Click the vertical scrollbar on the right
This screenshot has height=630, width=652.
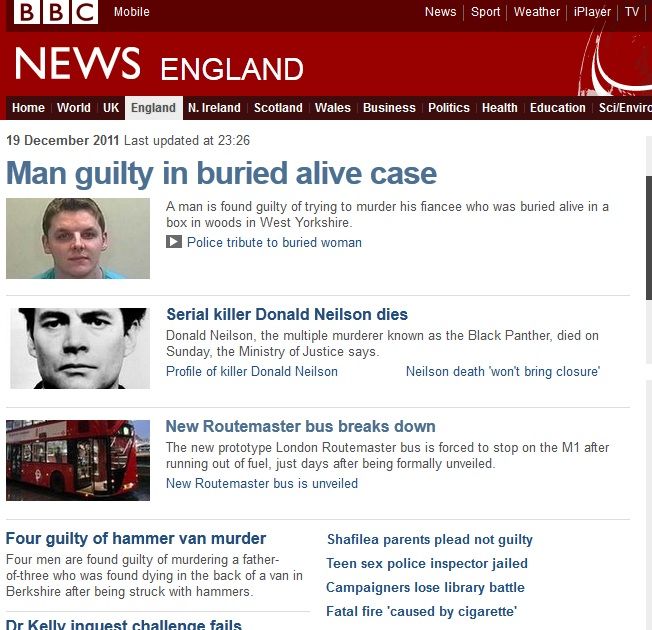(649, 237)
